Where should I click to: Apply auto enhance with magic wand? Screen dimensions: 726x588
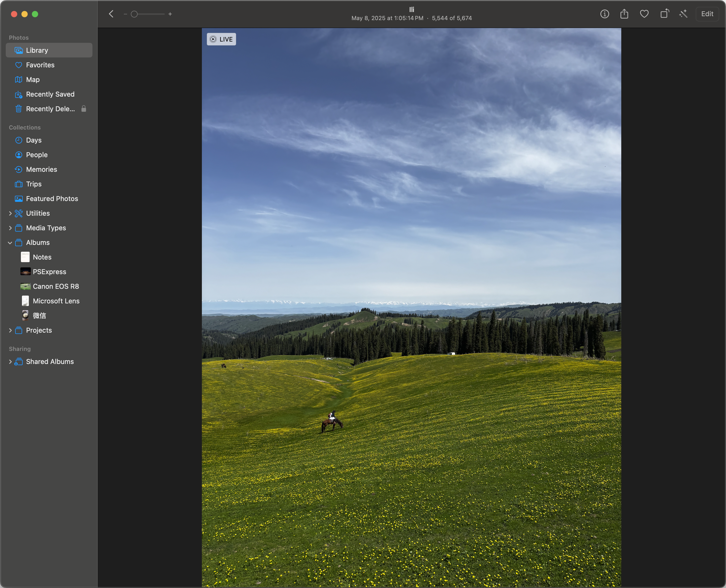pyautogui.click(x=683, y=14)
